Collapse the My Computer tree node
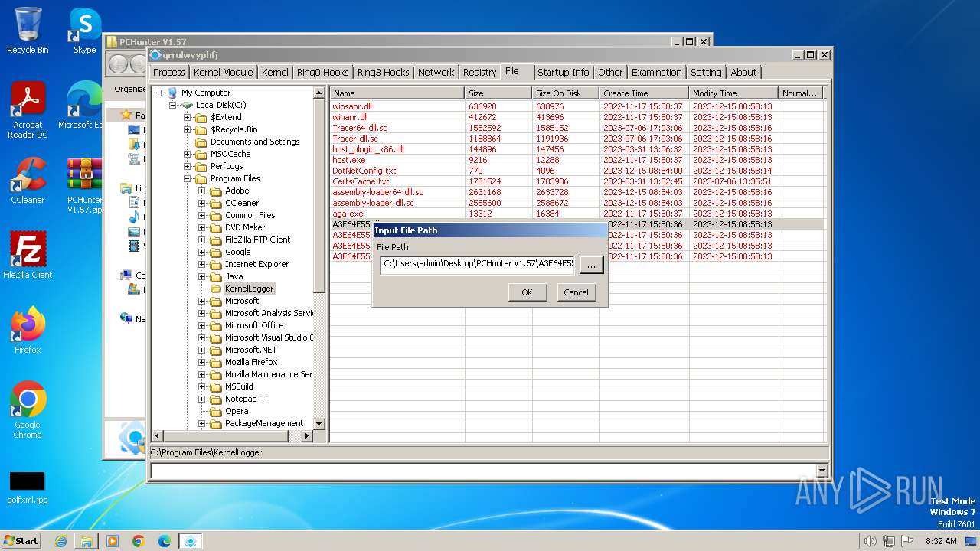This screenshot has height=551, width=980. (158, 93)
